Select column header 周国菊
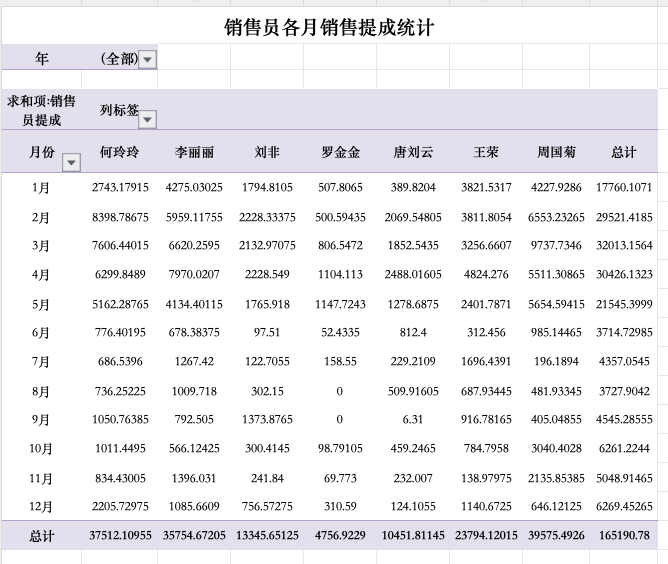Image resolution: width=668 pixels, height=564 pixels. pos(556,152)
